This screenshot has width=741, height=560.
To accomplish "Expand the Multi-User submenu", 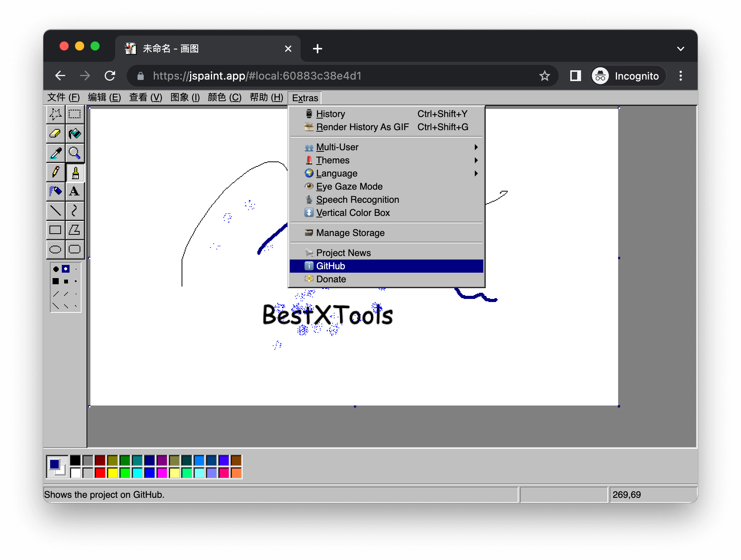I will point(386,147).
